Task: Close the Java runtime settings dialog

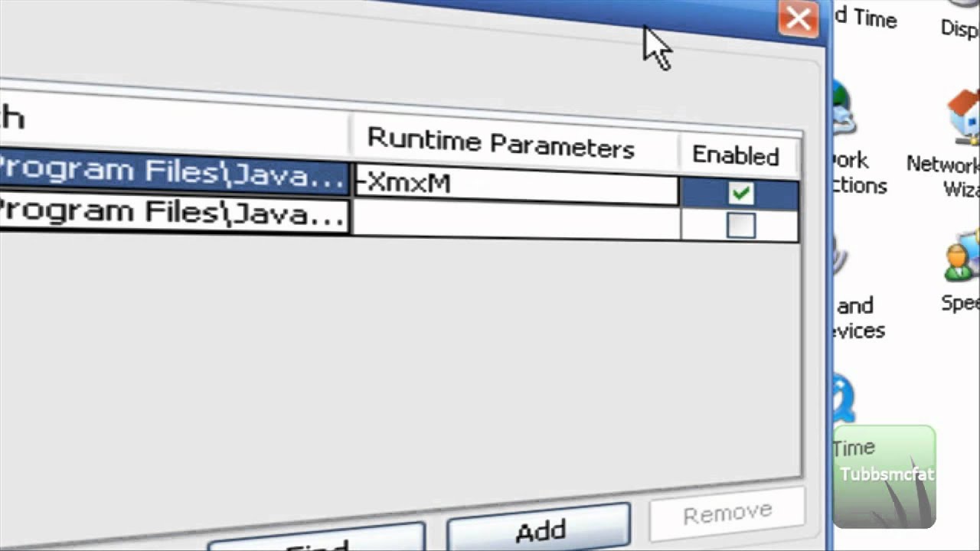Action: (x=799, y=19)
